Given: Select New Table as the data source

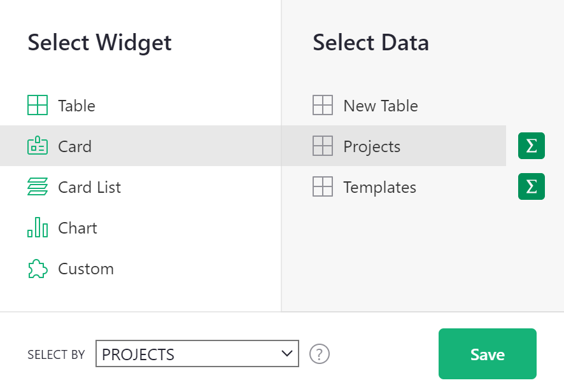Looking at the screenshot, I should pyautogui.click(x=380, y=106).
